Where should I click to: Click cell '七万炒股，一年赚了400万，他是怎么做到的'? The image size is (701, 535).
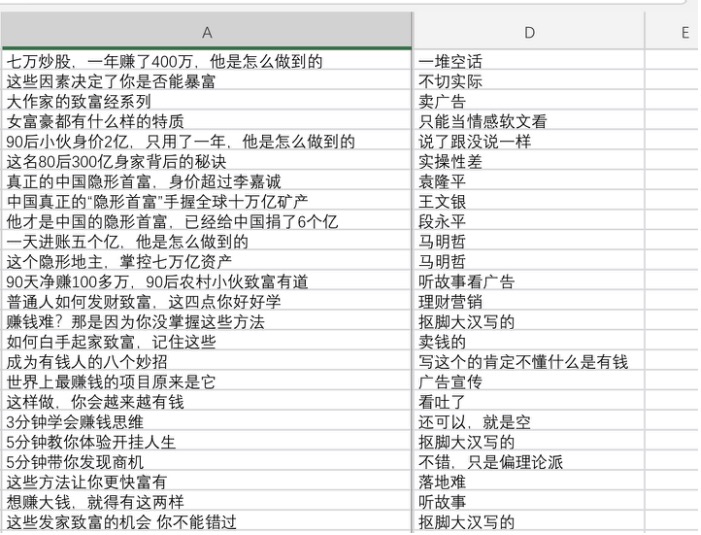click(207, 60)
